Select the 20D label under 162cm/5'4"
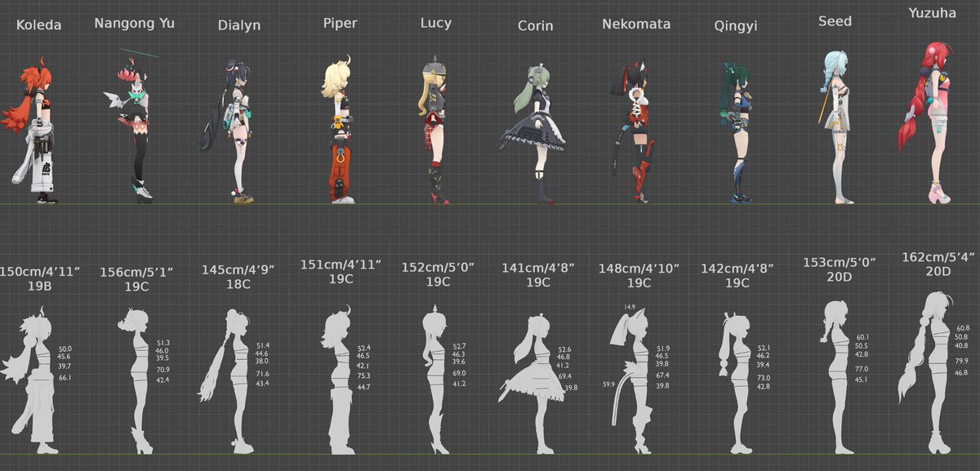This screenshot has width=980, height=471. pos(937,272)
